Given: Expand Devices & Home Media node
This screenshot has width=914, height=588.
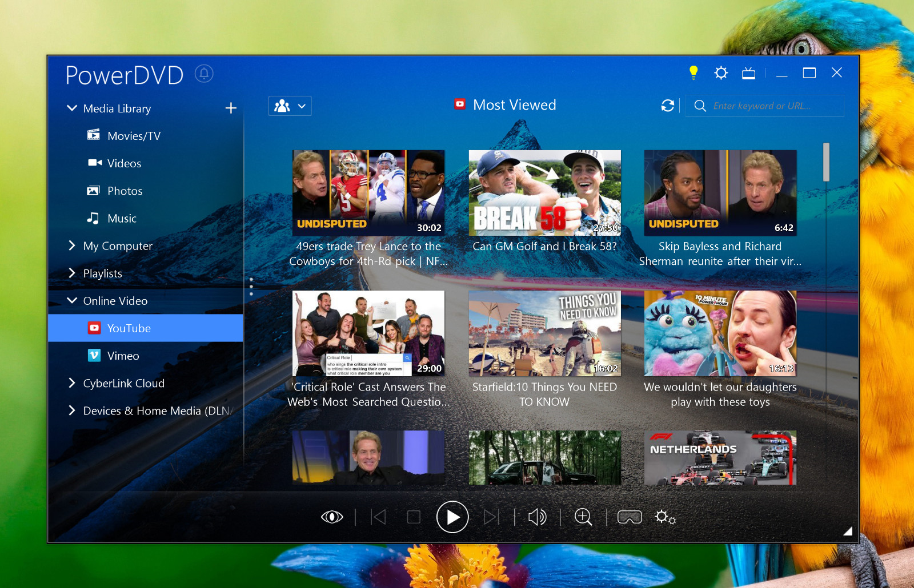Looking at the screenshot, I should click(x=72, y=410).
